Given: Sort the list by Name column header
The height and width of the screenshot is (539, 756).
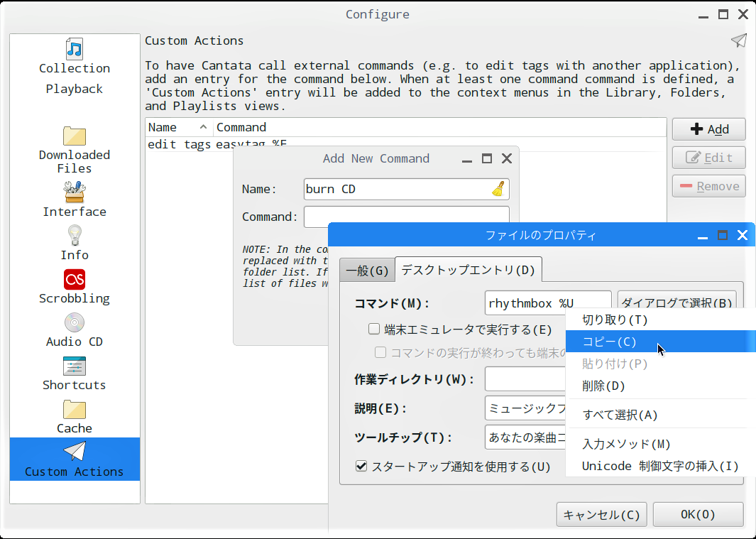Looking at the screenshot, I should (x=179, y=127).
